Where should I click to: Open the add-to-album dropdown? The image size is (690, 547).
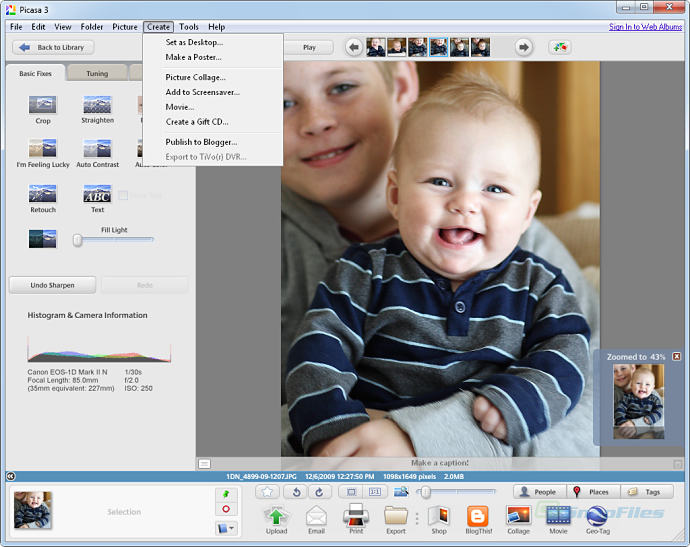point(226,528)
